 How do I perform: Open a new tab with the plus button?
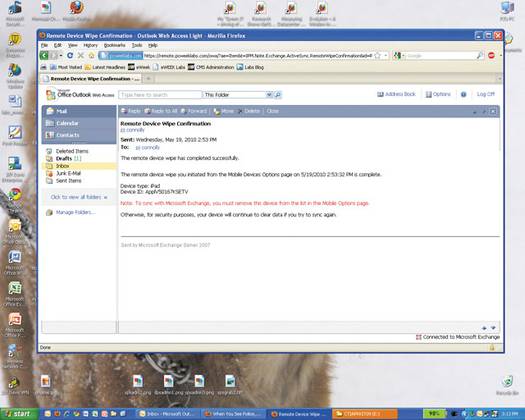[148, 79]
